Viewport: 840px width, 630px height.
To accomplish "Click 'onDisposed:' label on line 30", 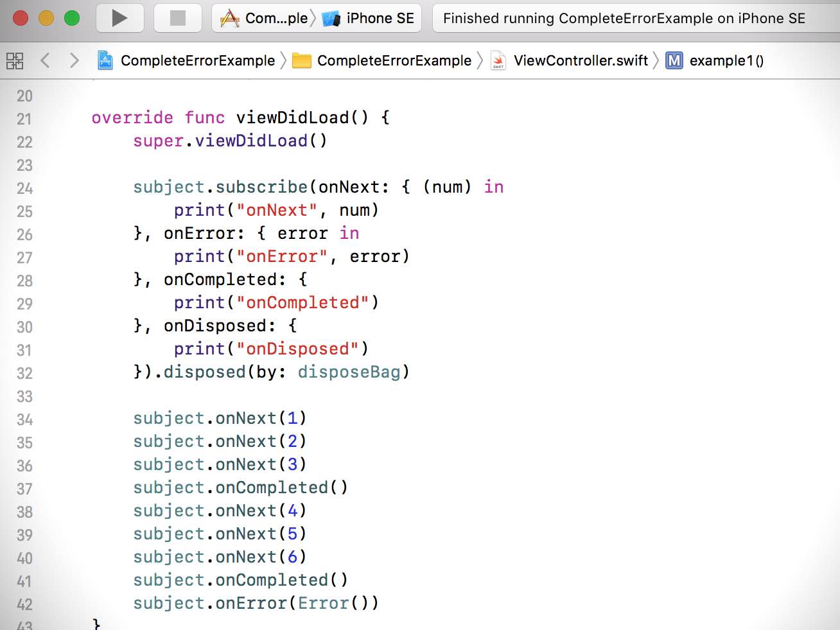I will [220, 326].
